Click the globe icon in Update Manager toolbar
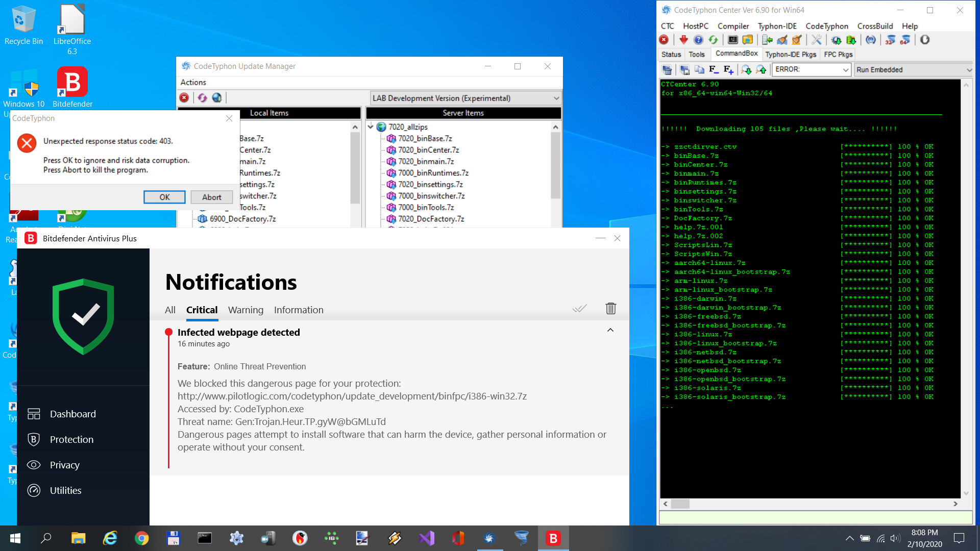Image resolution: width=980 pixels, height=551 pixels. tap(217, 98)
